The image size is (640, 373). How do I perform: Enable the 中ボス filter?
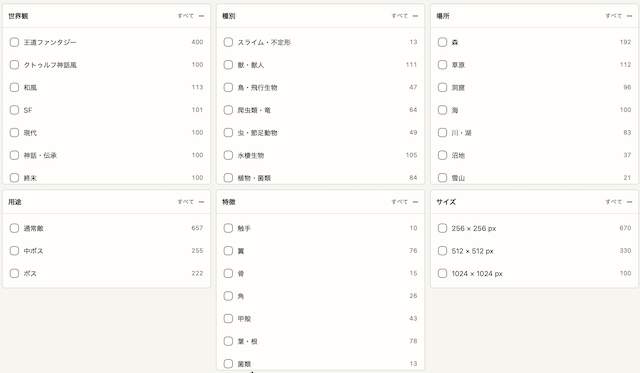(x=14, y=251)
